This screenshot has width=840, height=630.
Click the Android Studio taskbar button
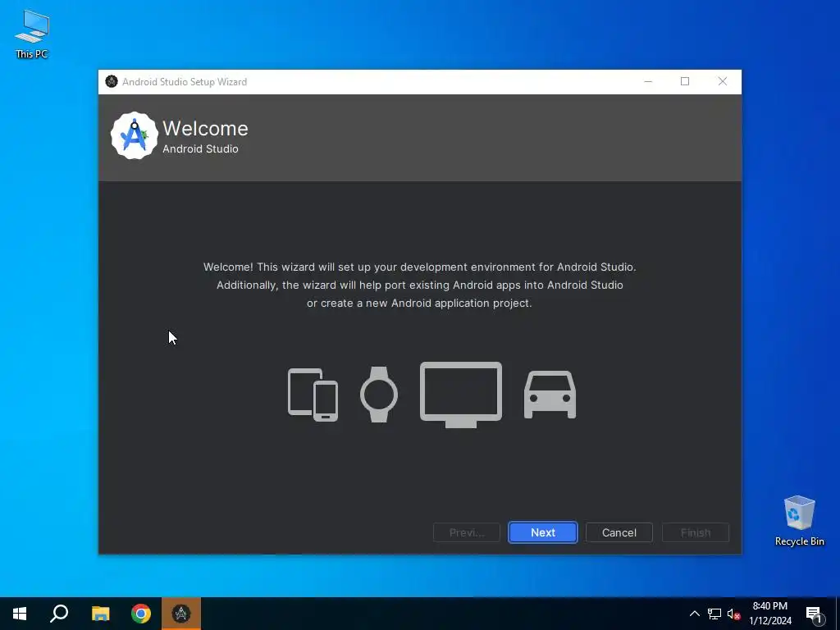(x=181, y=614)
